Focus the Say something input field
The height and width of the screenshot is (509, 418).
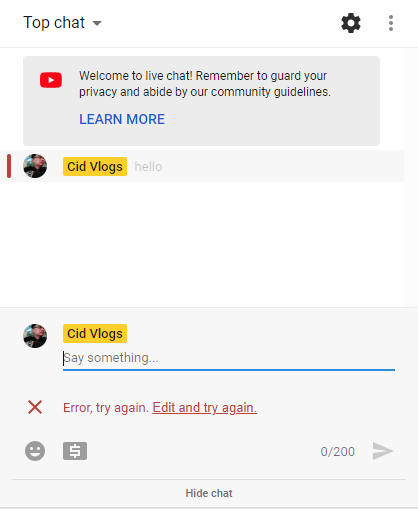(229, 358)
